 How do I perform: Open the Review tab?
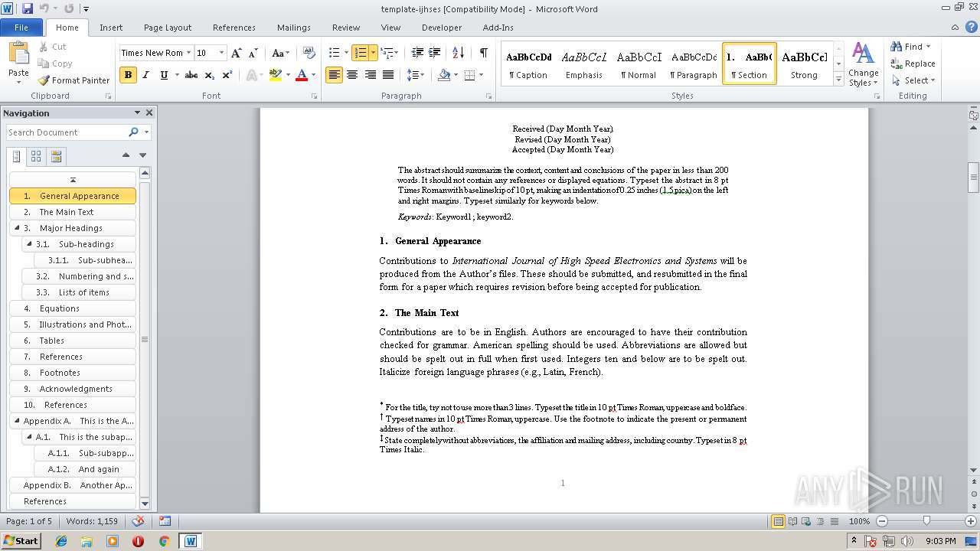[x=346, y=28]
